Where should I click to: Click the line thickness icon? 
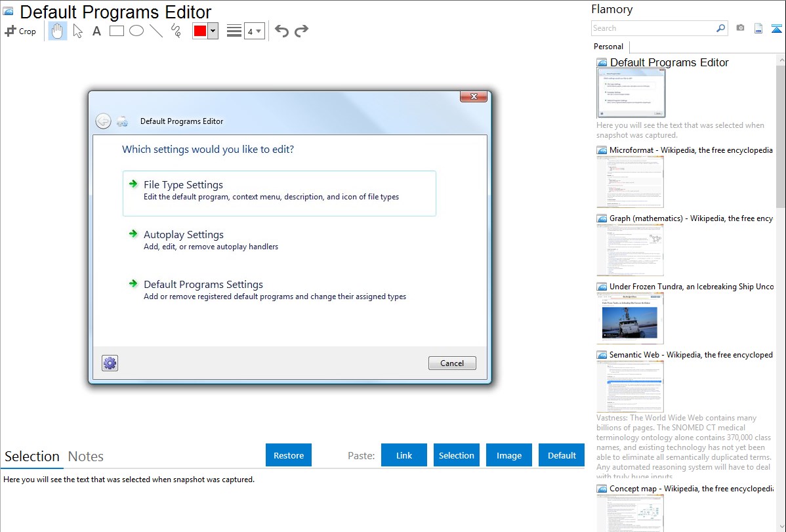234,31
